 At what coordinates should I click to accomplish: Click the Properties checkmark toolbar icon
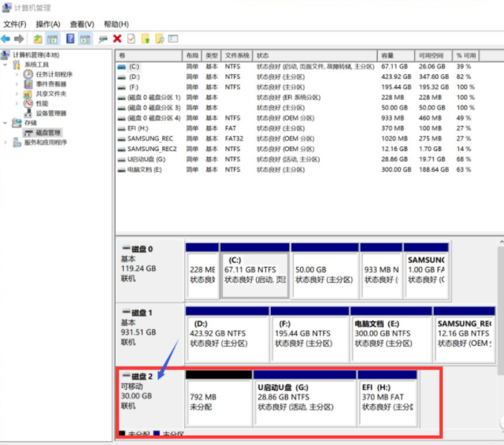131,39
